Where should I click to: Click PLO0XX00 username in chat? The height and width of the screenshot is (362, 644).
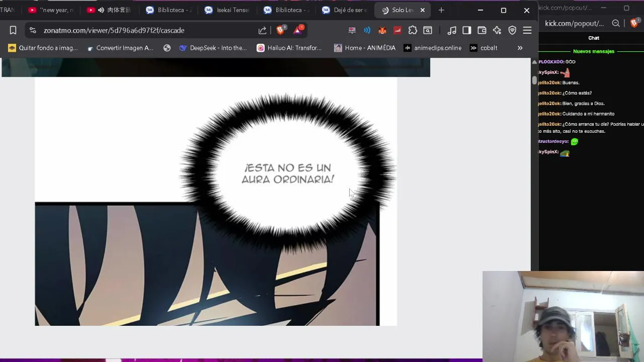(x=551, y=62)
